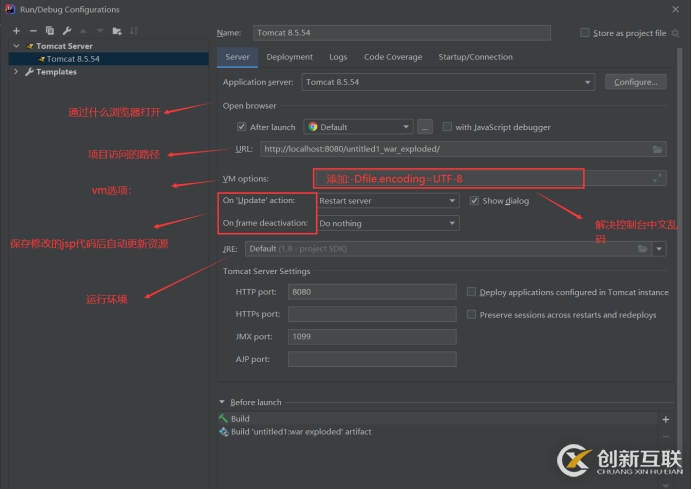Toggle the After launch checkbox

click(242, 127)
